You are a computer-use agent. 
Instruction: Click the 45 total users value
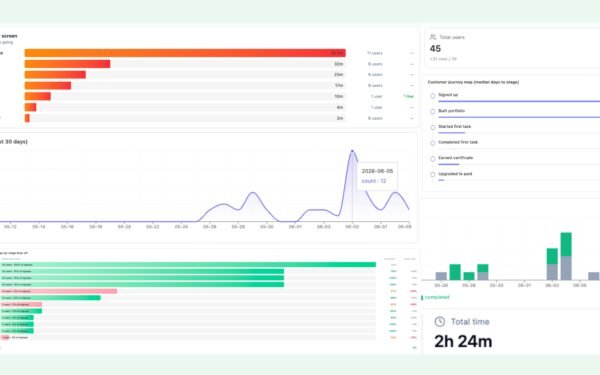[435, 49]
